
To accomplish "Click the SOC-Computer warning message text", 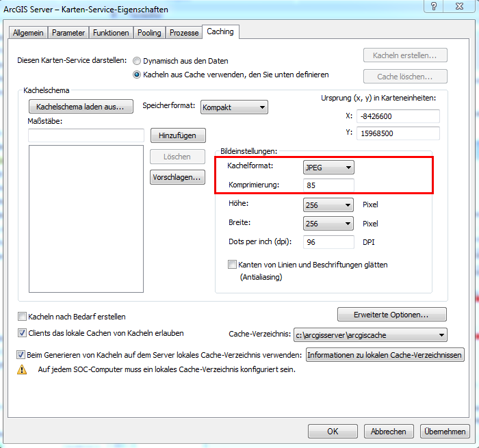I will click(166, 369).
